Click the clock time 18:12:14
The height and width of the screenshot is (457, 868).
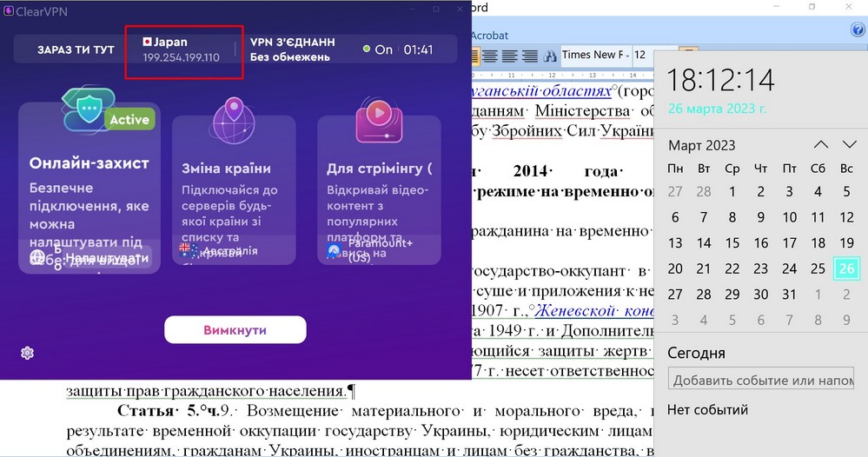click(720, 80)
